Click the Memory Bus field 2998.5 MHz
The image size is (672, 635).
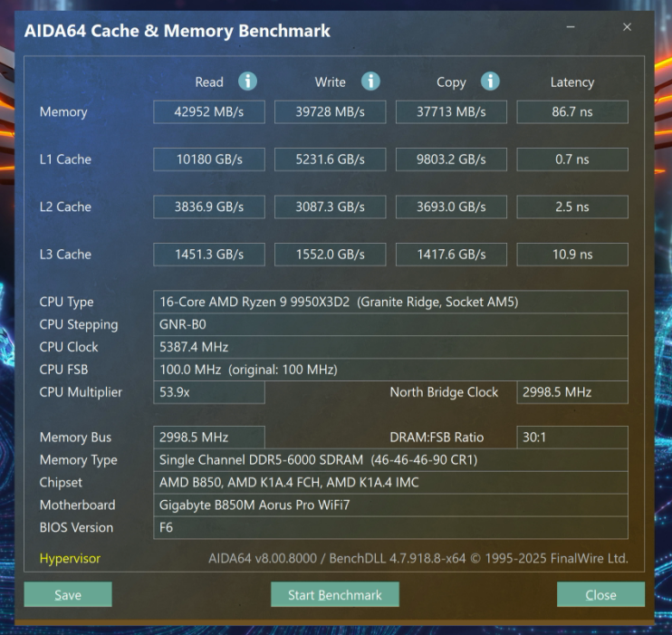(x=209, y=438)
